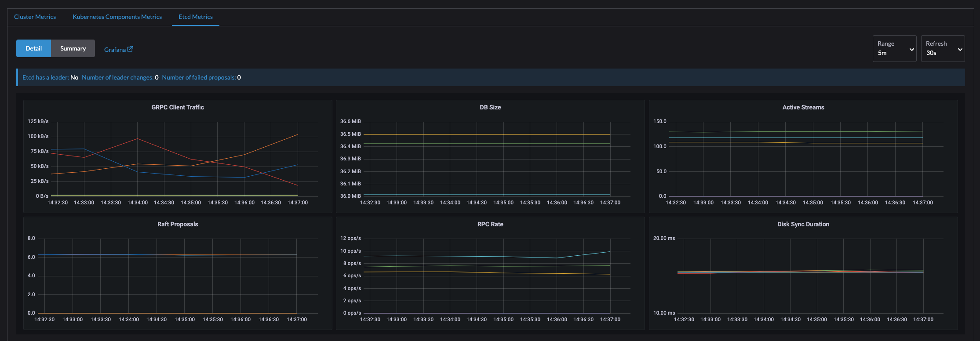Click the 150.0 Active Streams axis label
This screenshot has height=341, width=980.
tap(660, 121)
